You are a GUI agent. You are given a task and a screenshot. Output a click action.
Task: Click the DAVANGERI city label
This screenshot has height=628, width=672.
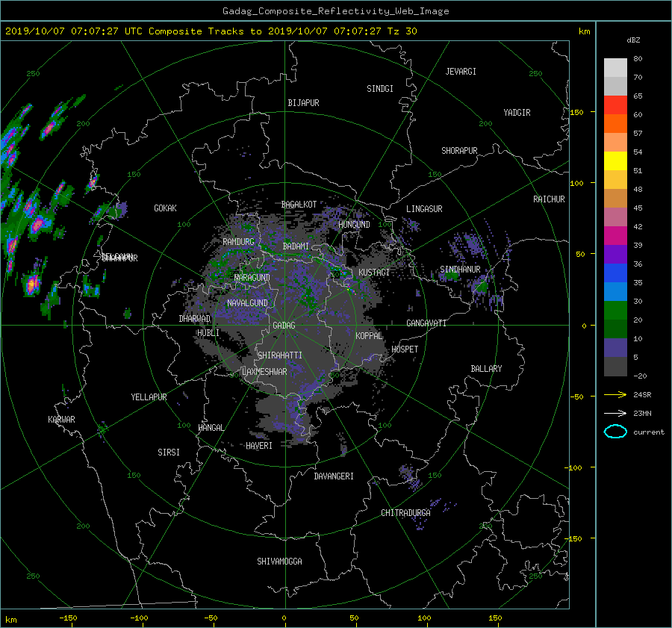[334, 476]
